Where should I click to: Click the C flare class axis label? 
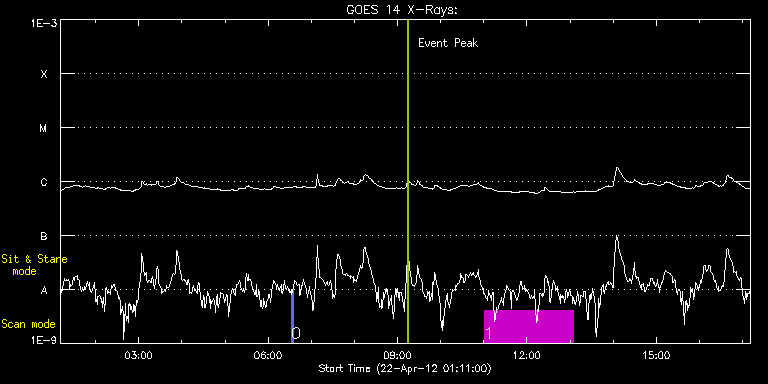(x=44, y=182)
